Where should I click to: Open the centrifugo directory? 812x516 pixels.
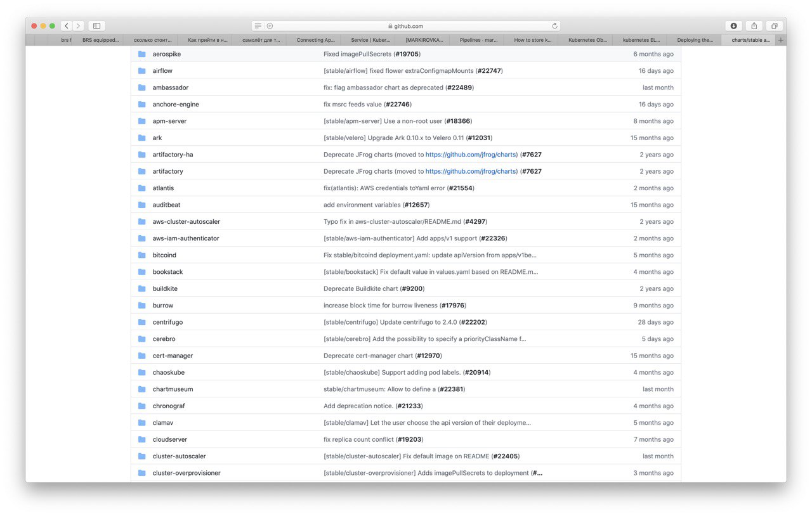167,322
